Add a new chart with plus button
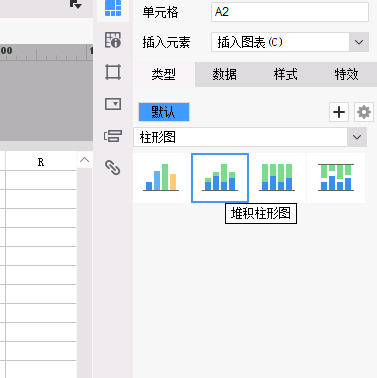 (339, 112)
